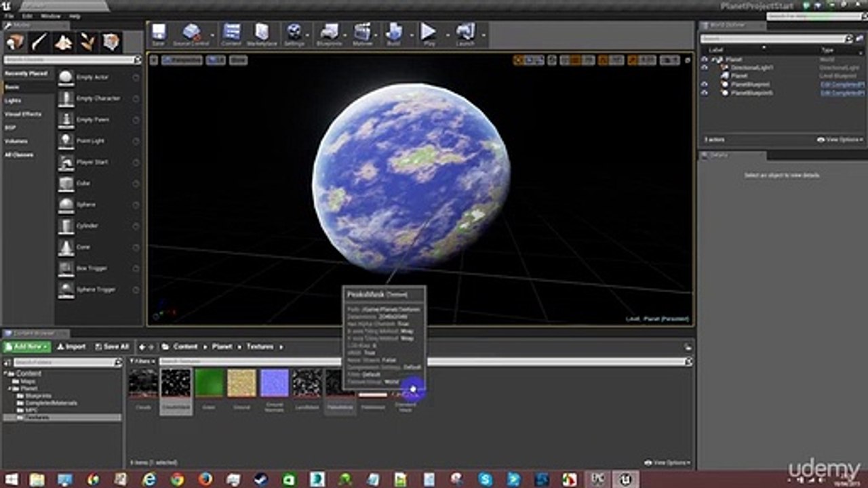
Task: Select Player Start in the placement list
Action: 99,163
